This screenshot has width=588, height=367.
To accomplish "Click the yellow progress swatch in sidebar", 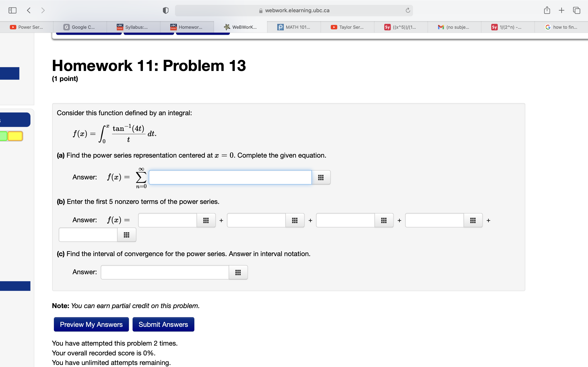I will click(15, 136).
